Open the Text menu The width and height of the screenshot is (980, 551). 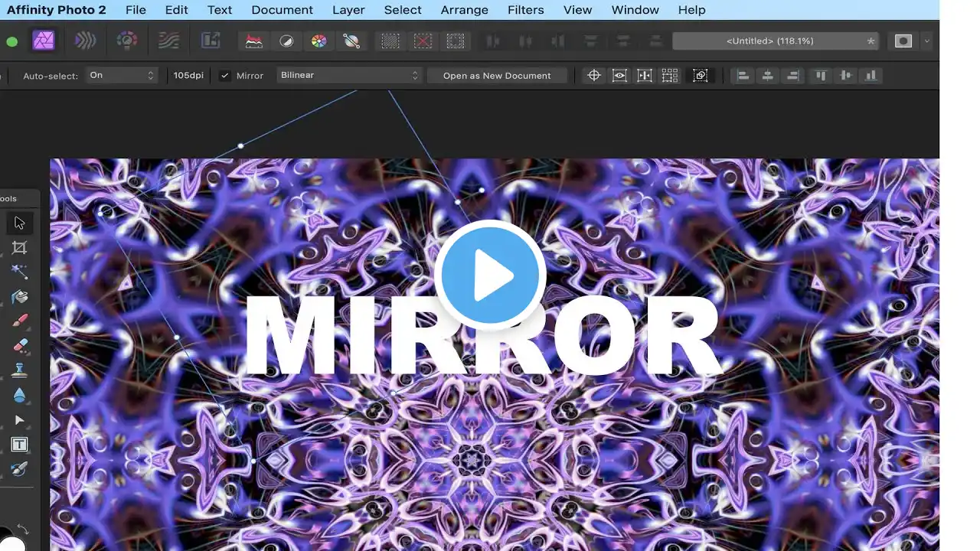pyautogui.click(x=220, y=10)
